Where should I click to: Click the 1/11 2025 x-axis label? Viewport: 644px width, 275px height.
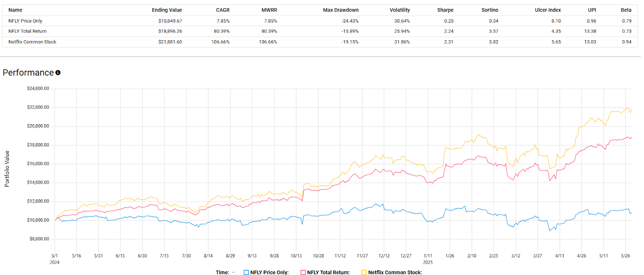point(428,259)
